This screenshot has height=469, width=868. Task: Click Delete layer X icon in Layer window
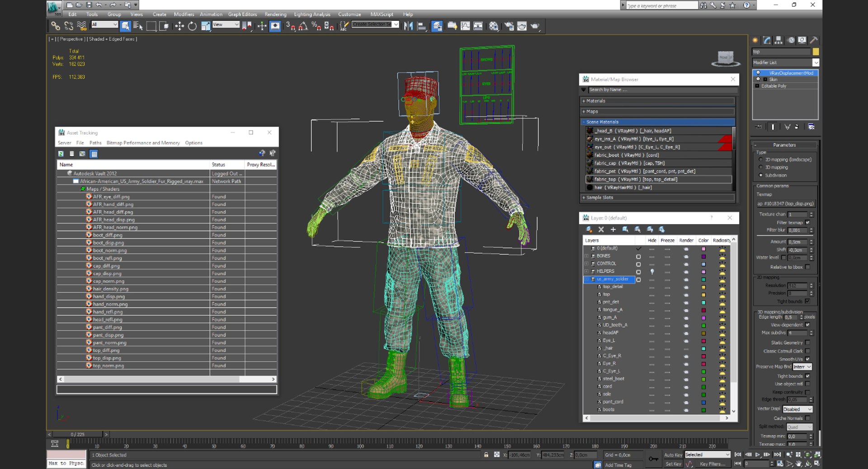point(601,230)
